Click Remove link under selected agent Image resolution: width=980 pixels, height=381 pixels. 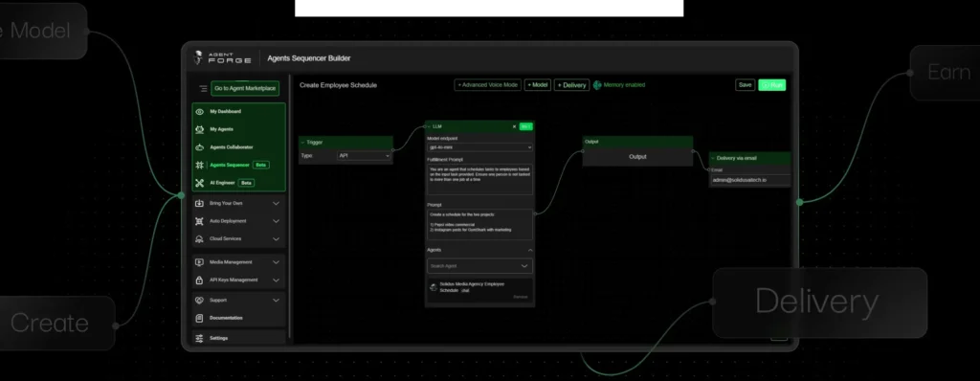click(x=521, y=297)
